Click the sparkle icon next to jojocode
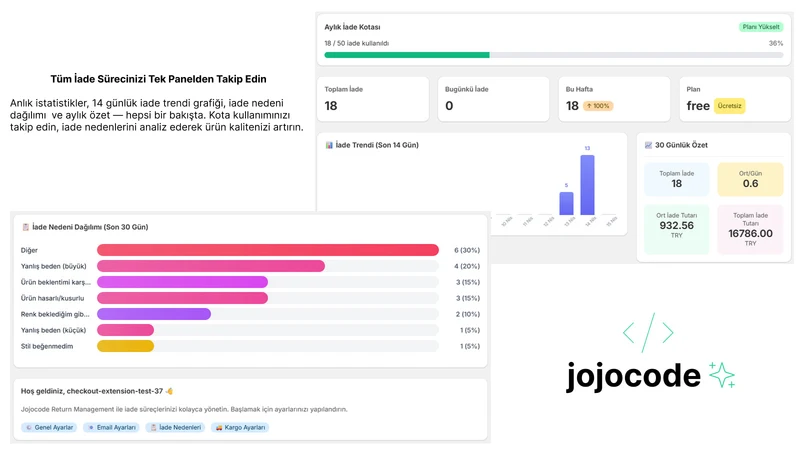 (722, 375)
